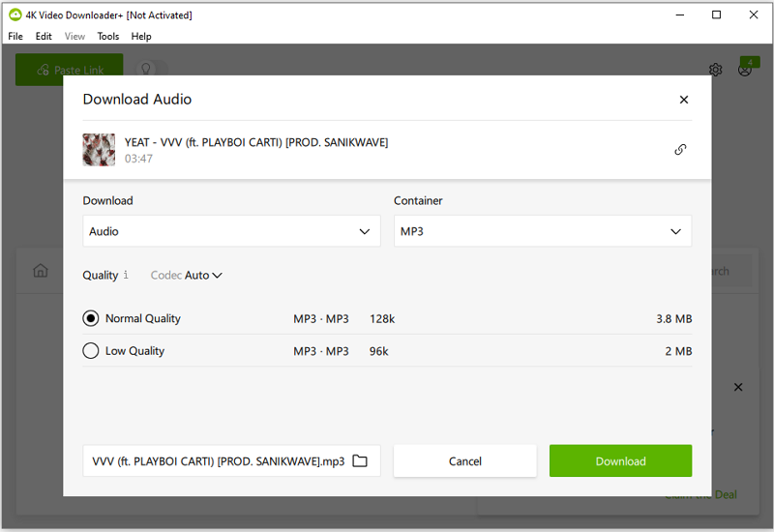
Task: Select the Normal Quality radio button
Action: click(90, 318)
